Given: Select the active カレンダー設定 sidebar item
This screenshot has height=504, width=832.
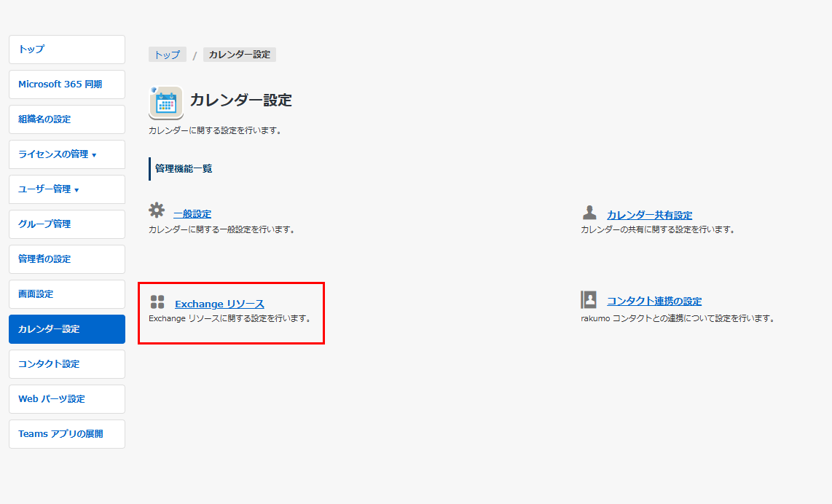Looking at the screenshot, I should 67,329.
